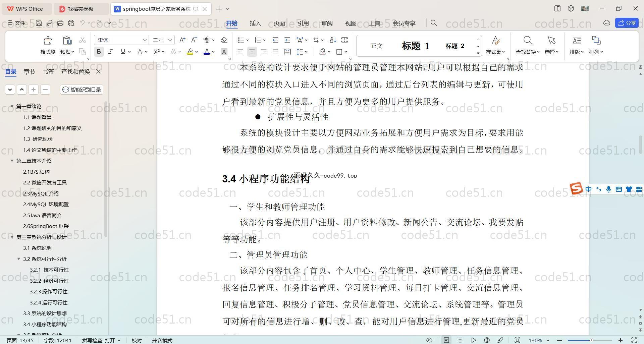Collapse the 3.2 系统可行性分析 node
The height and width of the screenshot is (344, 644).
point(19,259)
